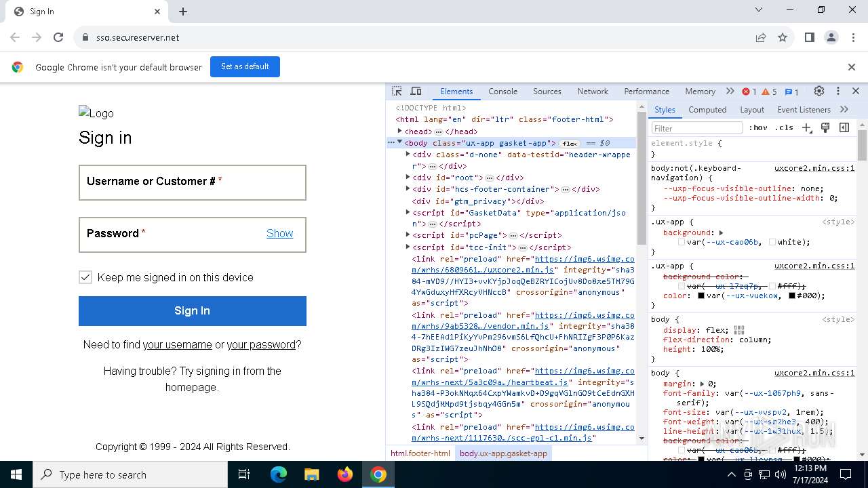Switch to the Console tab
868x488 pixels.
pos(502,91)
